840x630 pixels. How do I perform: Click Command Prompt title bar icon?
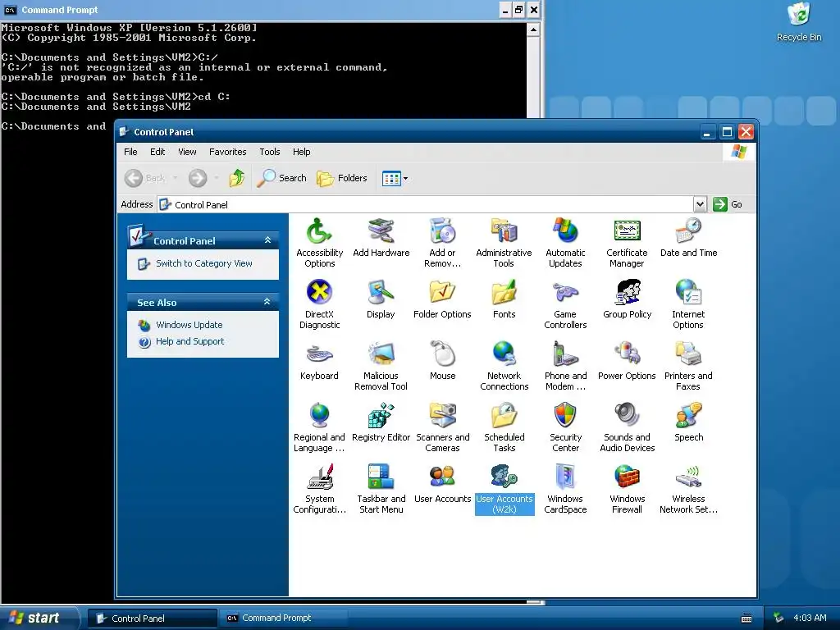10,10
